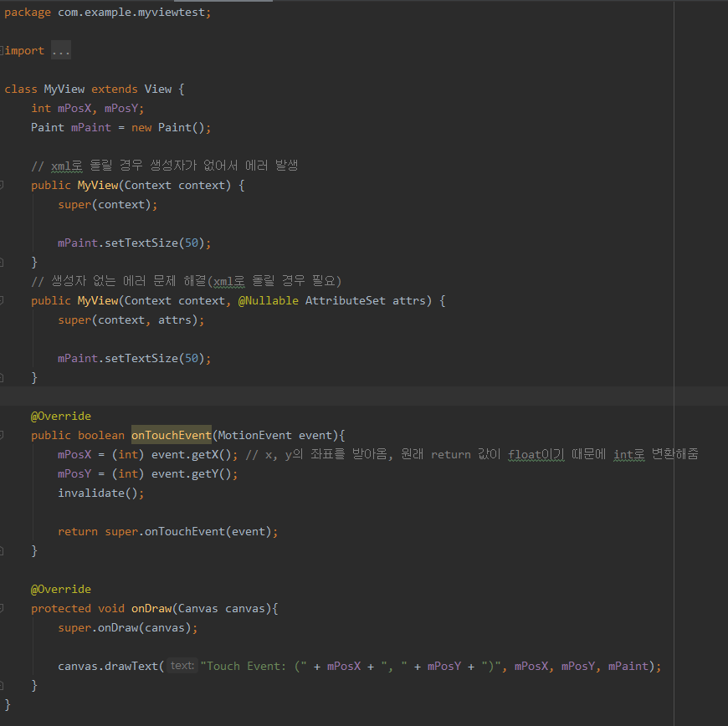The height and width of the screenshot is (726, 728).
Task: Click "return super.onTouchEvent(event);" line
Action: coord(168,532)
